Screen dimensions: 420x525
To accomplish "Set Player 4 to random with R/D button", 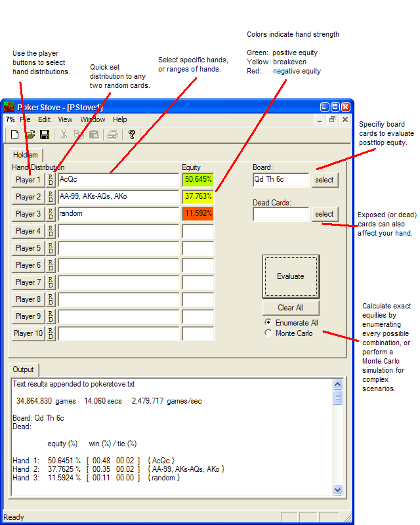I will coord(51,231).
